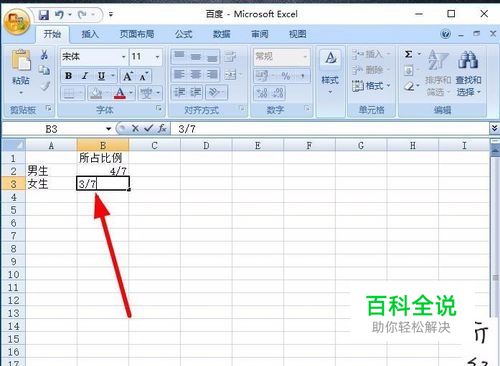Open the Quick Access Toolbar customize arrow

pos(111,15)
